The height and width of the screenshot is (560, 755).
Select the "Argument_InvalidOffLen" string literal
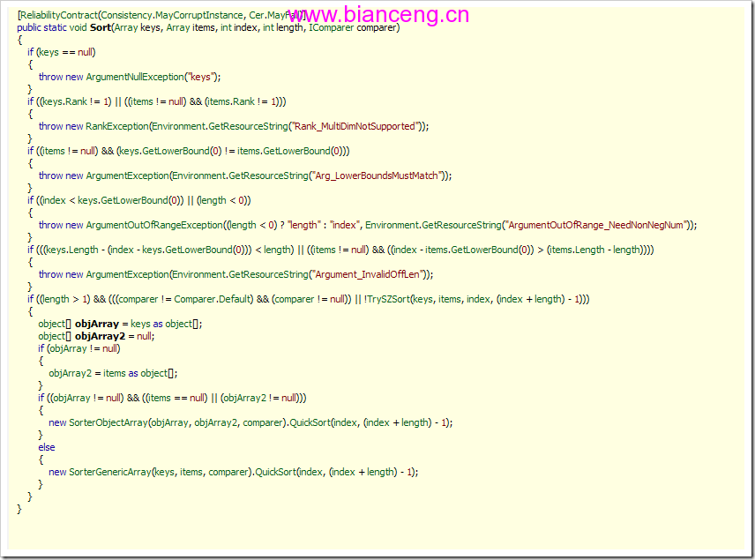tap(368, 274)
